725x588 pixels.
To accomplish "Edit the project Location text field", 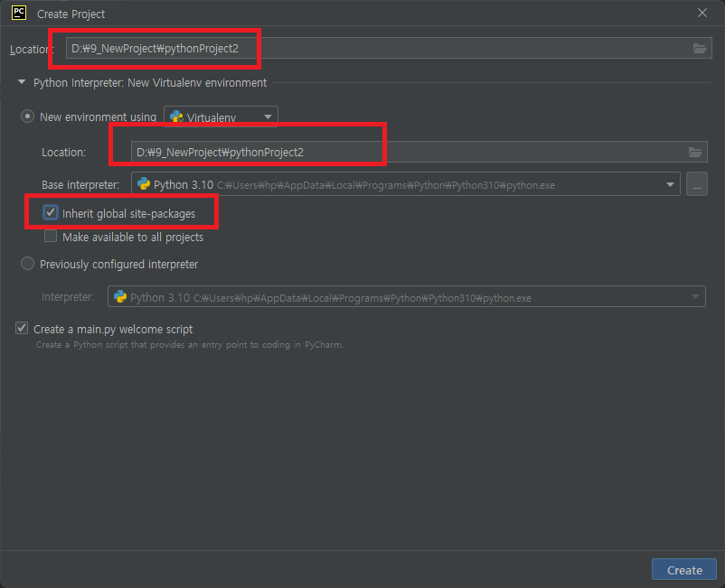I will coord(389,49).
